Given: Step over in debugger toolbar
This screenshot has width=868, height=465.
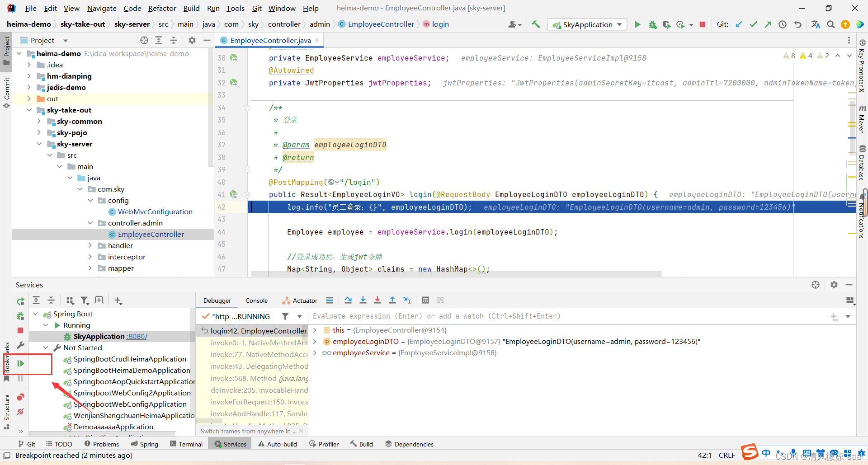Looking at the screenshot, I should [x=348, y=300].
